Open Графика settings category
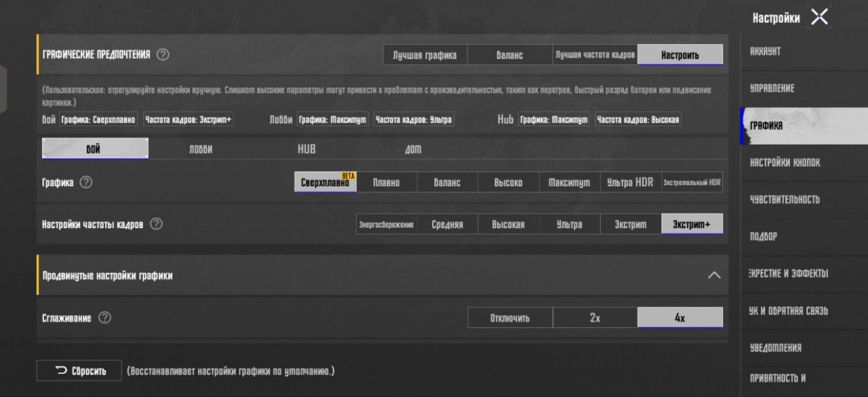 pyautogui.click(x=804, y=126)
